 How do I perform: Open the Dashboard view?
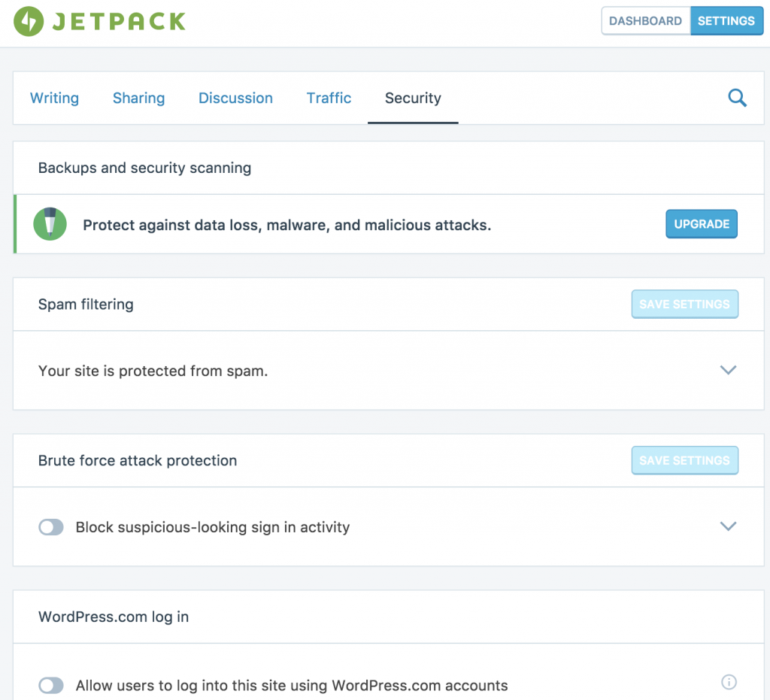point(645,21)
